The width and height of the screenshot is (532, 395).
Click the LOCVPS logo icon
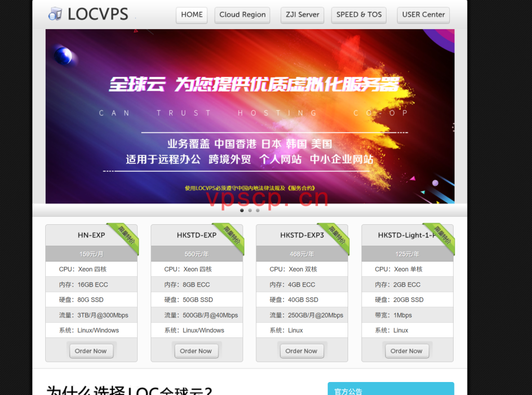[55, 14]
